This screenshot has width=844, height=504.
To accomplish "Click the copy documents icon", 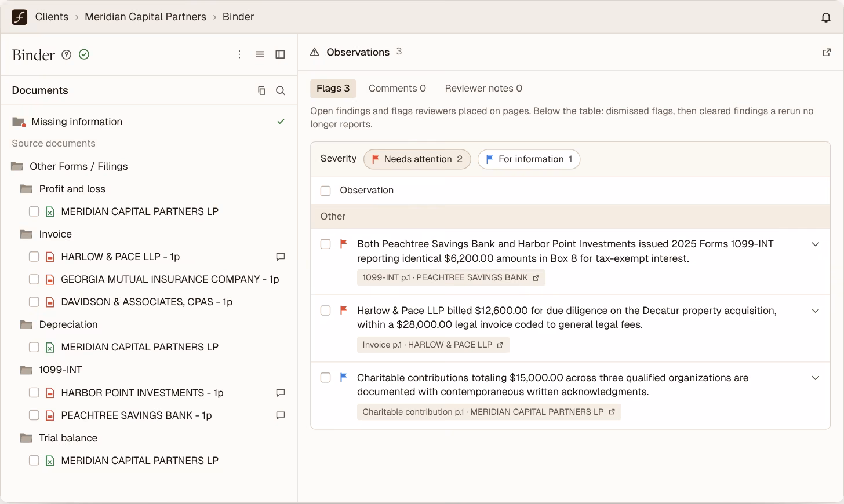I will [x=261, y=90].
